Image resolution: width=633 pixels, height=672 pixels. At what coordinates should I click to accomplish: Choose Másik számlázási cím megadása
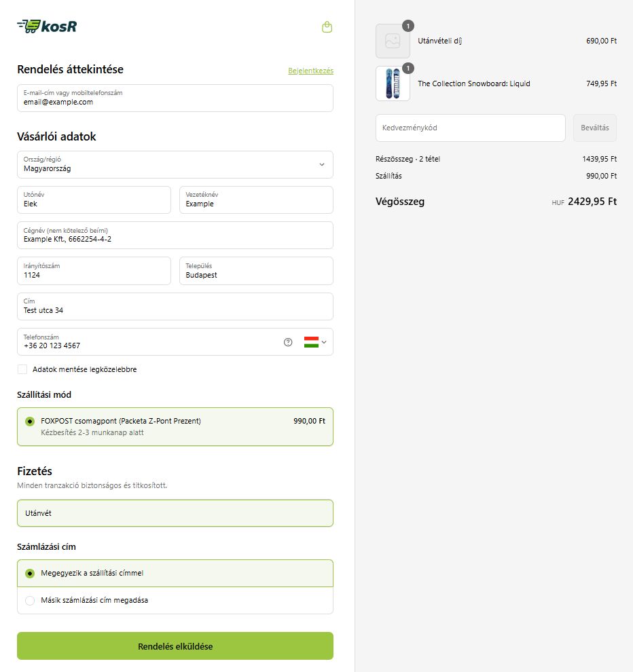30,600
